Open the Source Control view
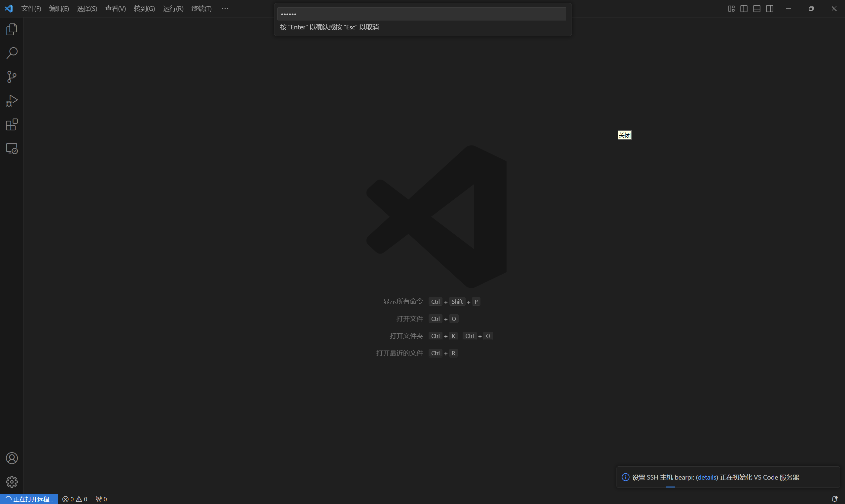 click(12, 77)
